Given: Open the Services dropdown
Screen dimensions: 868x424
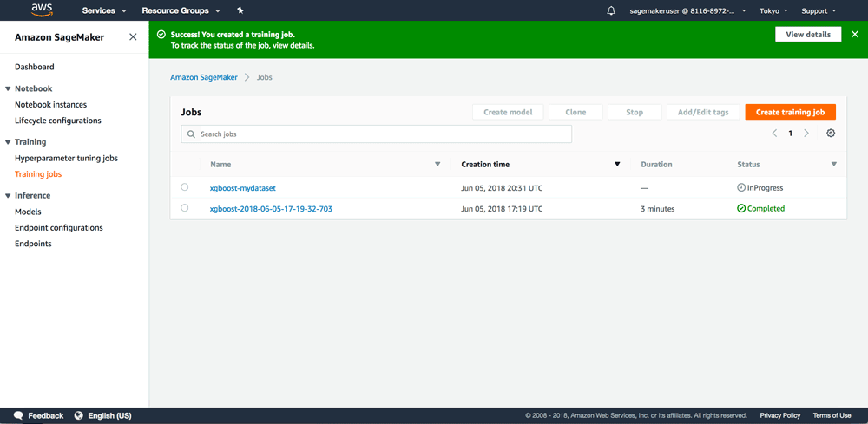Looking at the screenshot, I should coord(104,10).
